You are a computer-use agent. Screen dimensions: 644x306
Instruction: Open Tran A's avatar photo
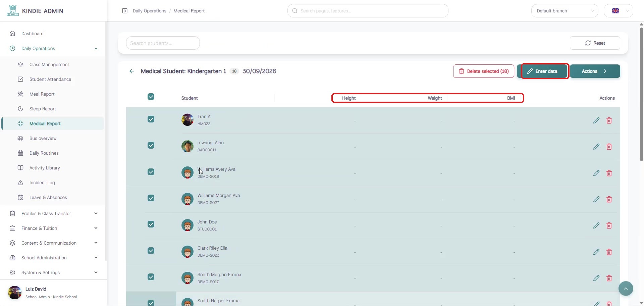pos(187,120)
